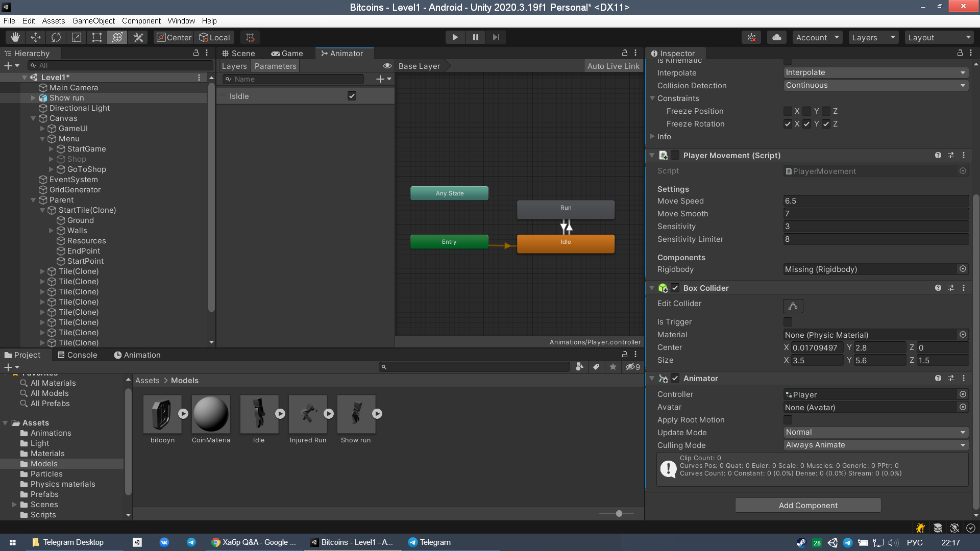Open Animator component context menu
Screen dimensions: 980x551
(964, 378)
